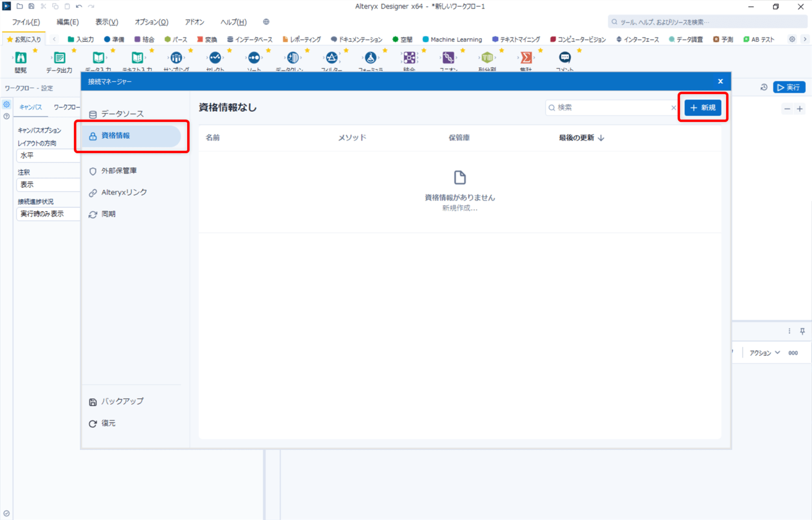Screen dimensions: 812x520
Task: Select 資格情報 in connection manager sidebar
Action: (x=132, y=136)
